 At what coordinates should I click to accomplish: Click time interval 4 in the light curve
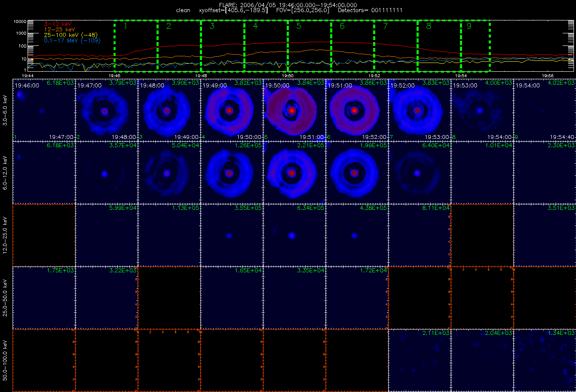pos(266,45)
